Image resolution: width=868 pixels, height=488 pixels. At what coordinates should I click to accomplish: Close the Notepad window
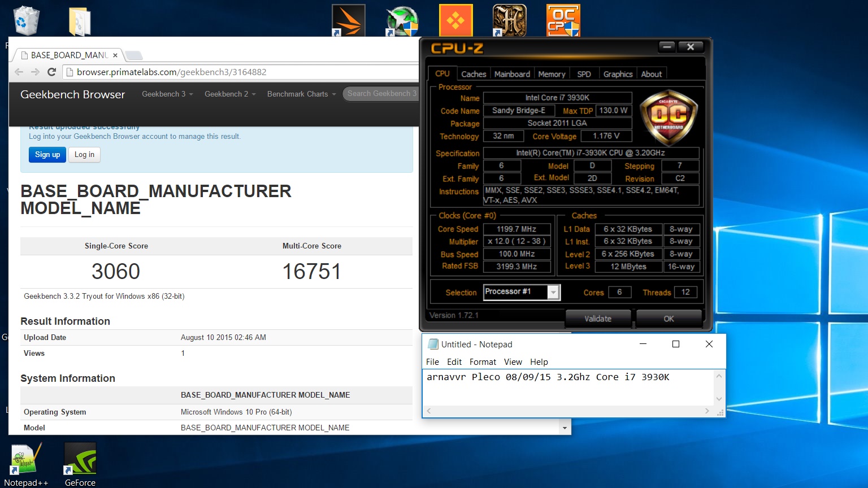(x=709, y=344)
